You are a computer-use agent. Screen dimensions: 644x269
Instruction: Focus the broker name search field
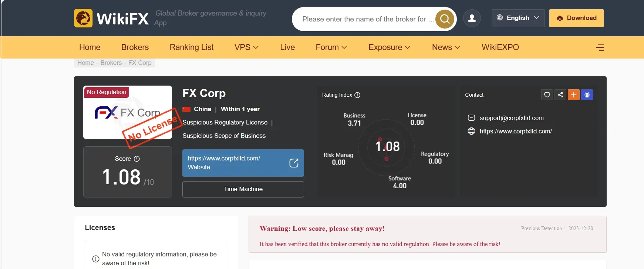[x=368, y=19]
